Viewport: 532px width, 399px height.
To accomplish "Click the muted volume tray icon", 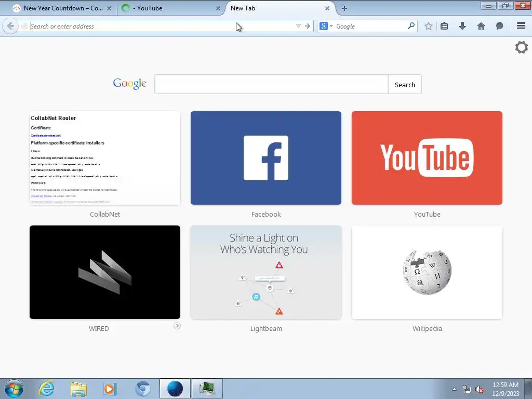I will pos(480,389).
